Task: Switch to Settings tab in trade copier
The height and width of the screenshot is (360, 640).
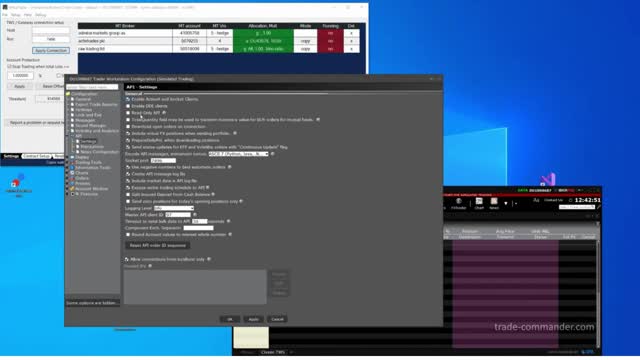Action: coord(11,156)
